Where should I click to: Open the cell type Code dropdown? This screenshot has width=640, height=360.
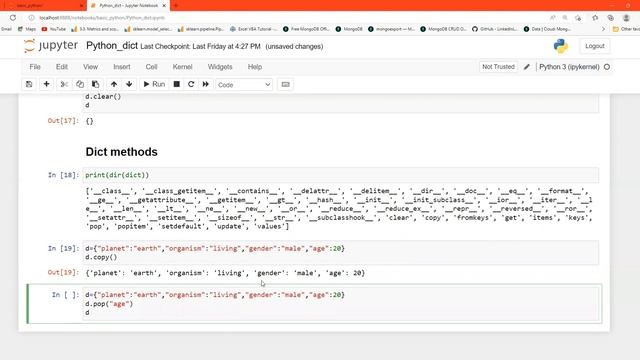[x=244, y=84]
